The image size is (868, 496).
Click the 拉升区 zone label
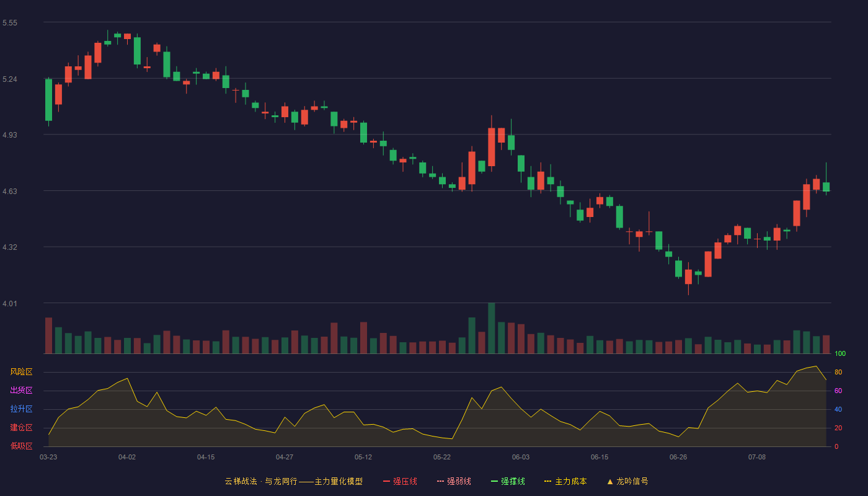click(x=21, y=409)
